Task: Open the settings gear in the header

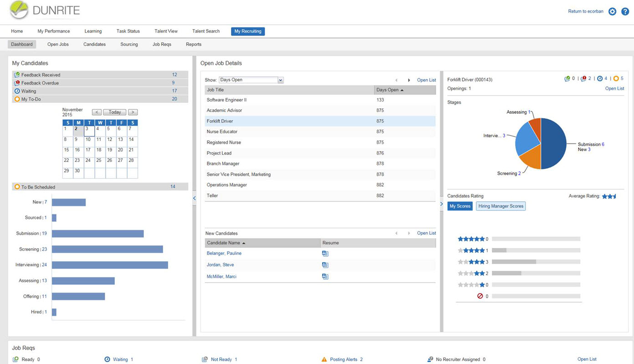Action: pyautogui.click(x=612, y=11)
